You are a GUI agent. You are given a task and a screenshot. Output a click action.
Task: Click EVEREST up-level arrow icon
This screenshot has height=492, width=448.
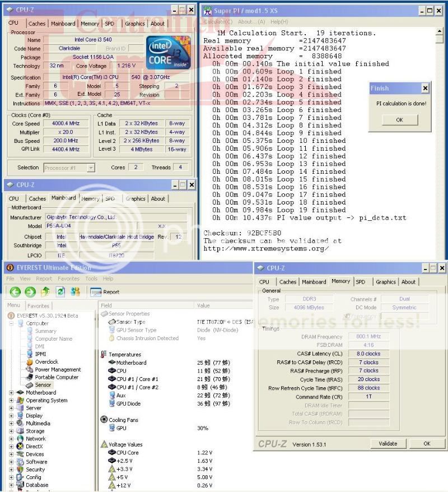tap(45, 291)
